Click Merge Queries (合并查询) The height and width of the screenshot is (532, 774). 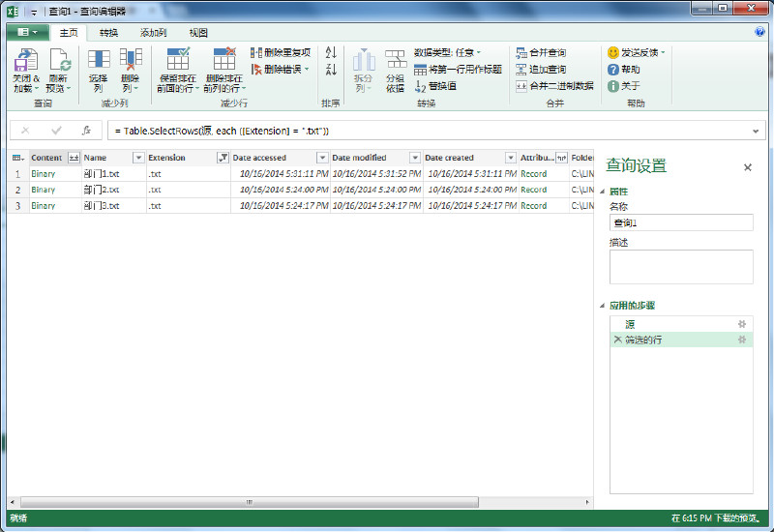click(541, 52)
